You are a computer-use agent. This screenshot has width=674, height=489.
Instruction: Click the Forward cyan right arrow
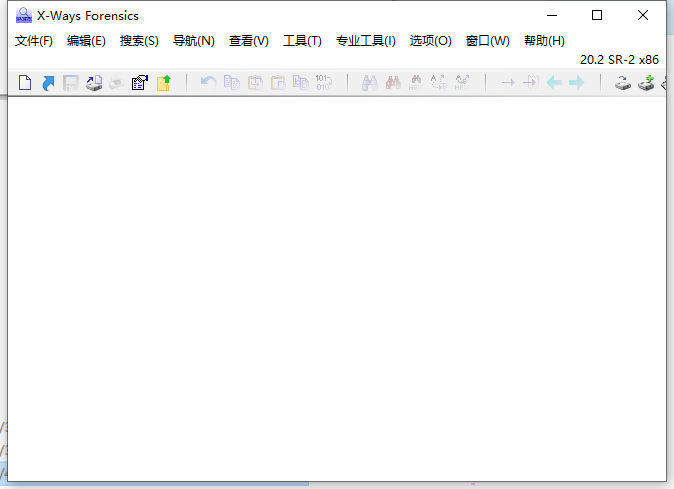pos(577,82)
